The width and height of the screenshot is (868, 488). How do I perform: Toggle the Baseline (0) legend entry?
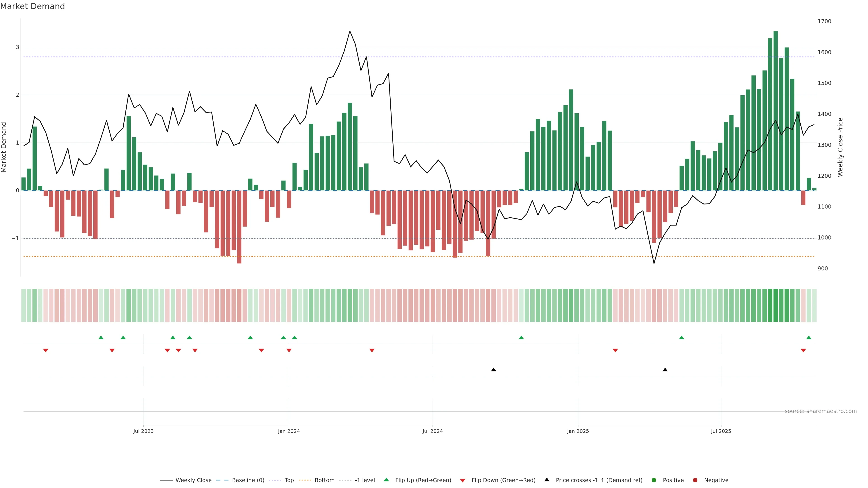[248, 480]
